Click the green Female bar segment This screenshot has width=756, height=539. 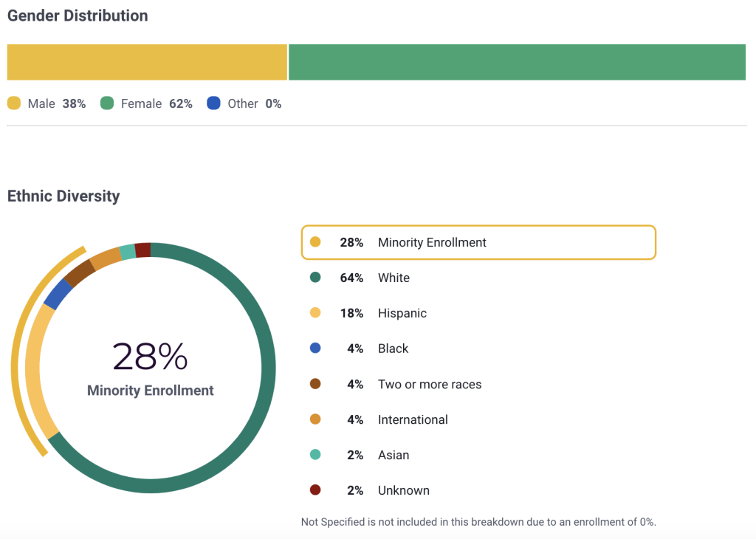coord(517,62)
